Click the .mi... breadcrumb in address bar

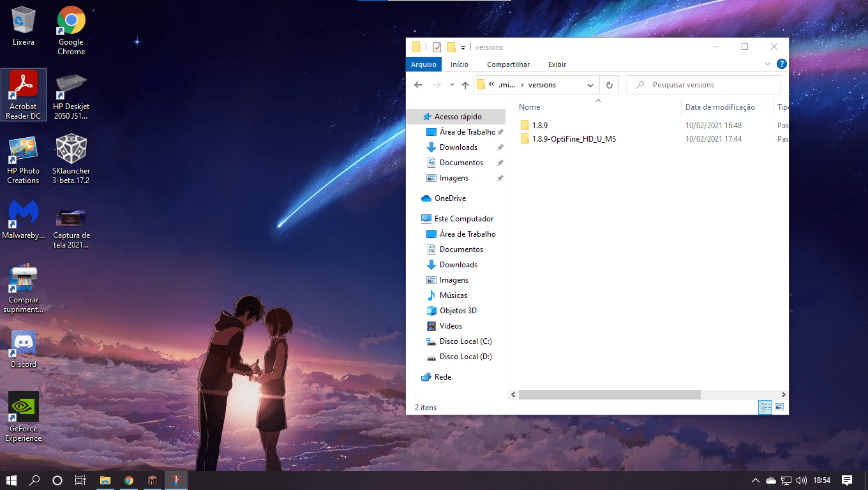point(507,85)
